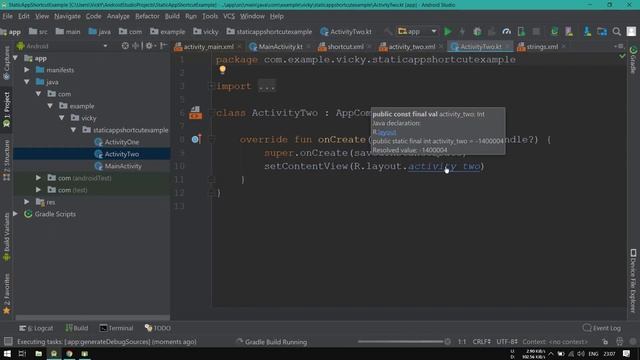Viewport: 640px width, 360px height.
Task: Collapse the java folder node
Action: [27, 82]
